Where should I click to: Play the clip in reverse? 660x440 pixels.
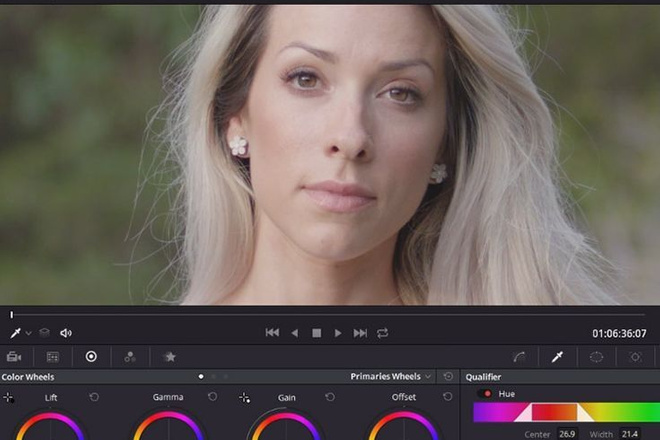point(295,333)
